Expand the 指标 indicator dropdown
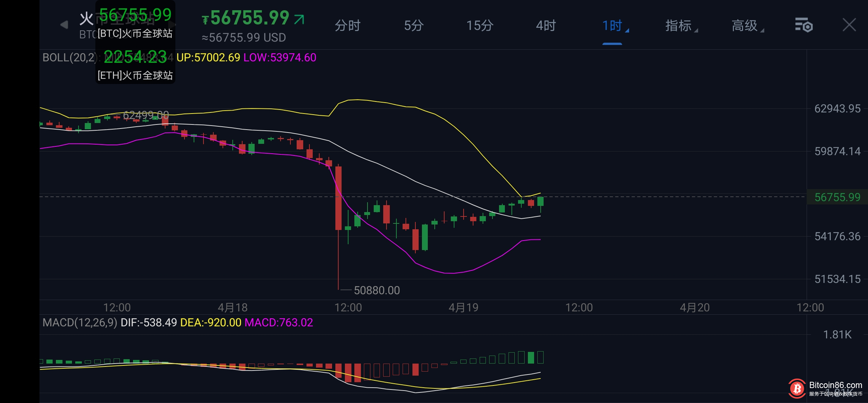 click(x=681, y=26)
